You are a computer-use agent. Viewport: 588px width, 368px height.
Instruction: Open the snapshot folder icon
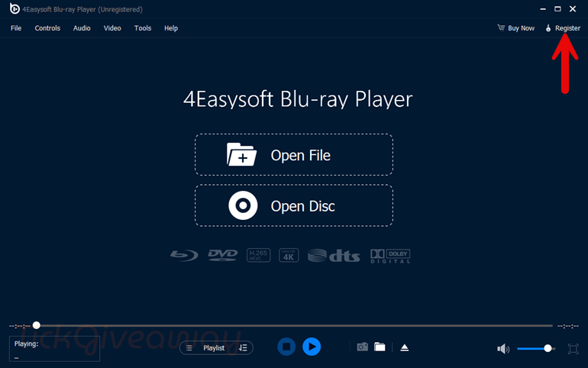click(380, 347)
